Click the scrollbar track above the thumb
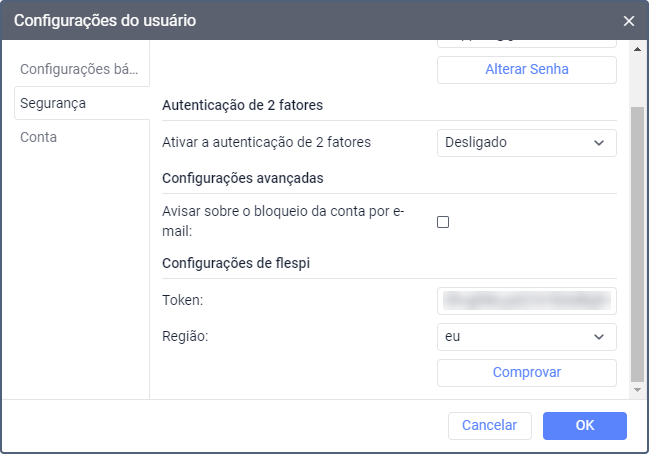 638,78
